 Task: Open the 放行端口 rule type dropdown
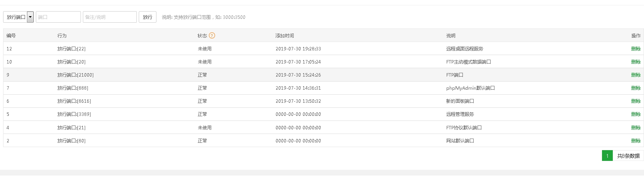click(18, 17)
